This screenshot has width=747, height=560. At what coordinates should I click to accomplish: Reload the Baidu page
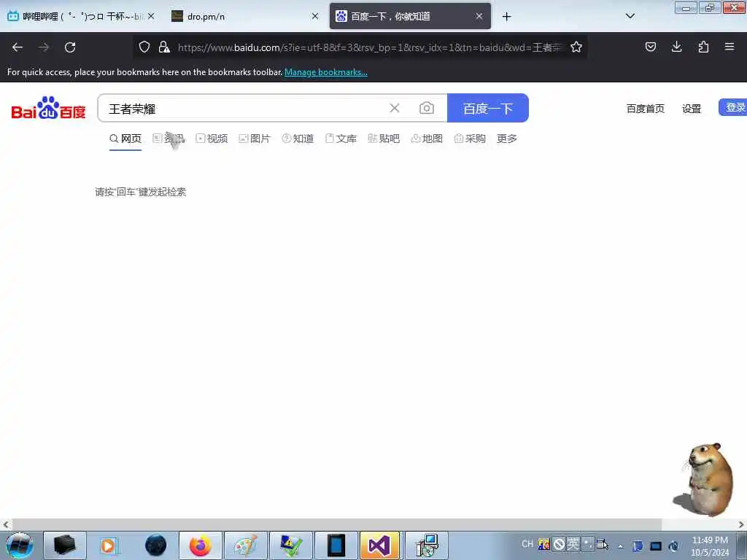click(x=70, y=47)
